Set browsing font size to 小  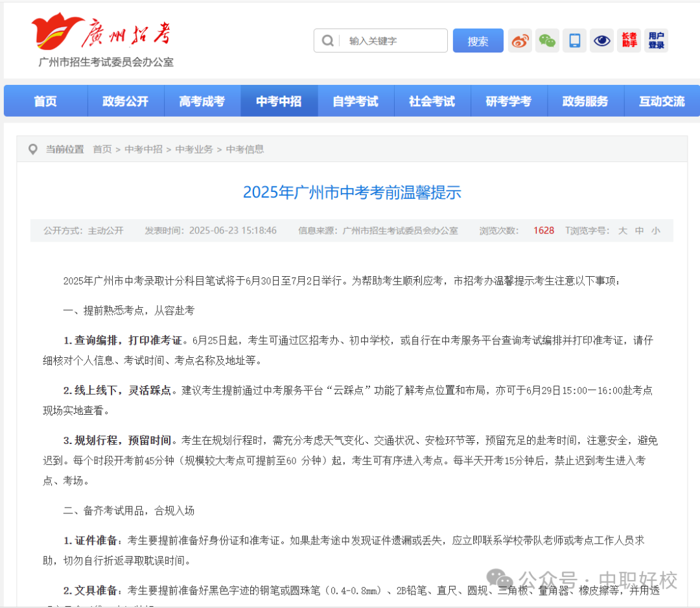[x=656, y=231]
